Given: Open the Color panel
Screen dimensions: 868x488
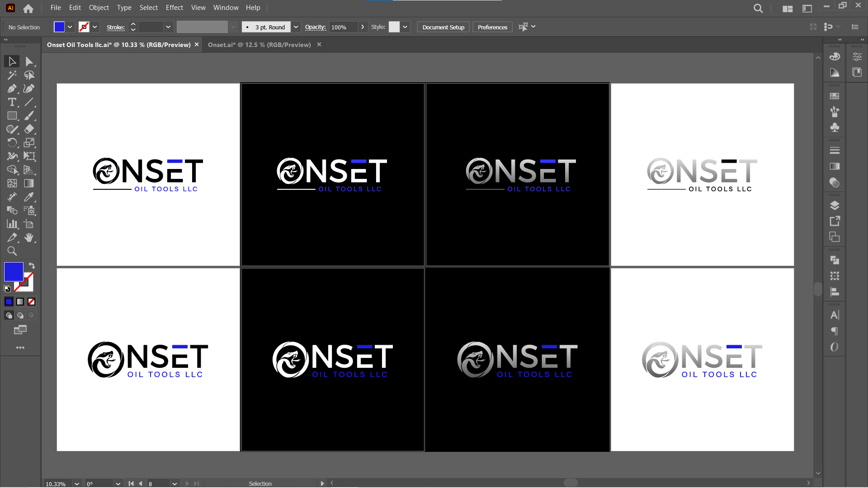Looking at the screenshot, I should tap(835, 57).
